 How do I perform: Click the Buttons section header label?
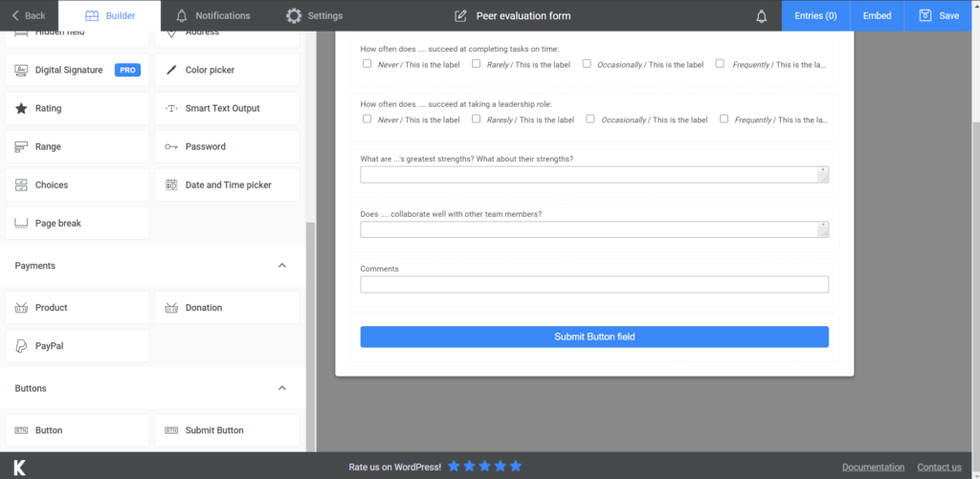tap(31, 388)
